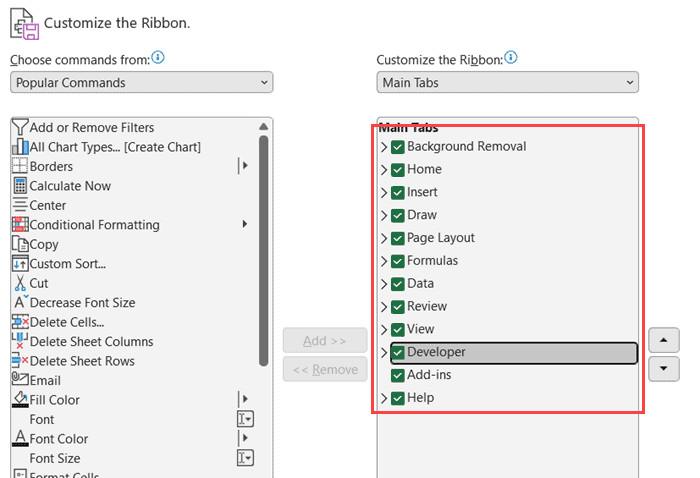The height and width of the screenshot is (478, 700).
Task: Select the Conditional Formatting icon
Action: [x=20, y=225]
